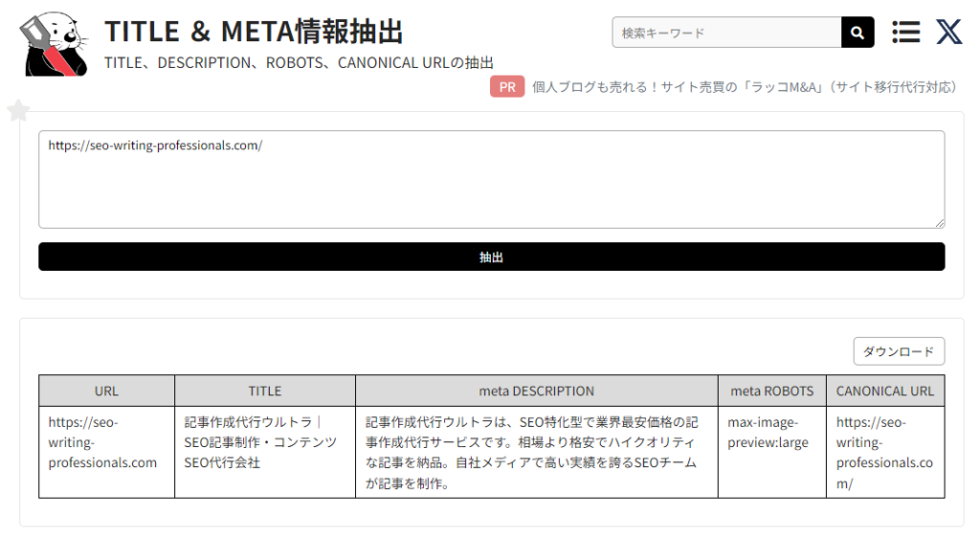Select the 記事作成代行ウルトラ title cell
Screen dimensions: 980x537
pos(265,452)
